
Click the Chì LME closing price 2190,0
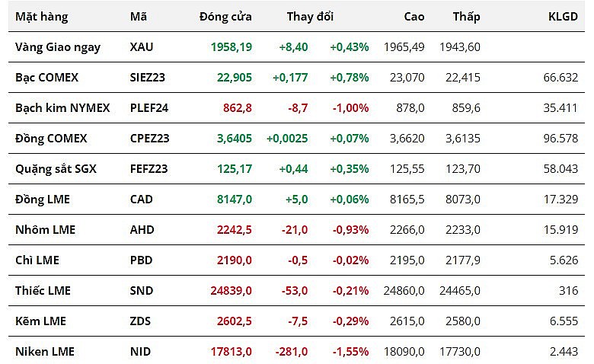tap(233, 260)
